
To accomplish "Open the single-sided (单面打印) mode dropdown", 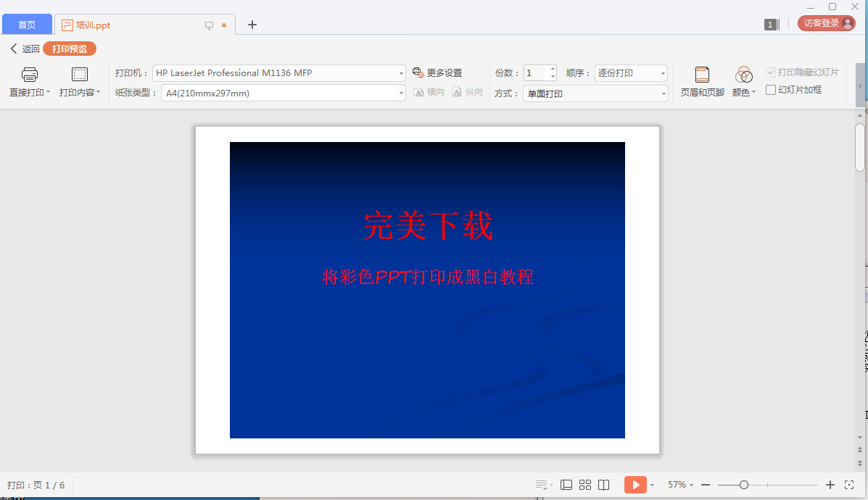I will click(x=662, y=93).
